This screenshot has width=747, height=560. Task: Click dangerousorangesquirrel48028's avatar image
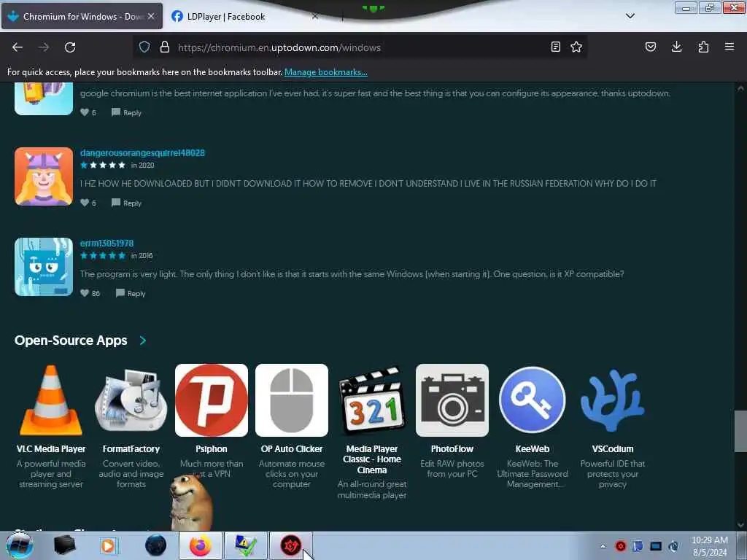[44, 176]
